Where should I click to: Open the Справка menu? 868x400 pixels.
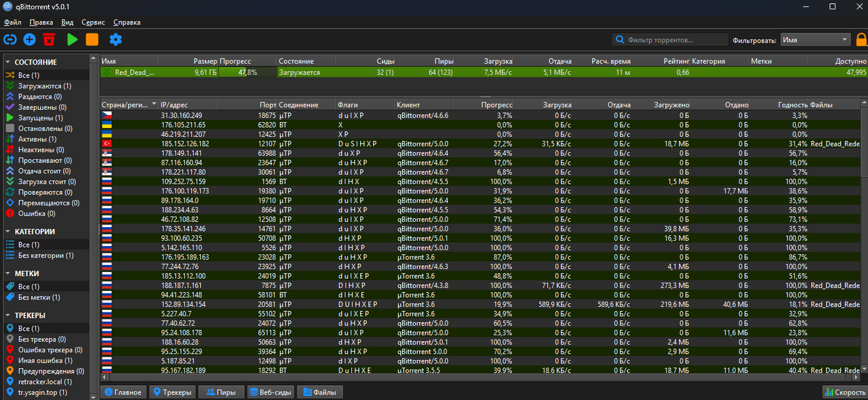click(x=127, y=22)
